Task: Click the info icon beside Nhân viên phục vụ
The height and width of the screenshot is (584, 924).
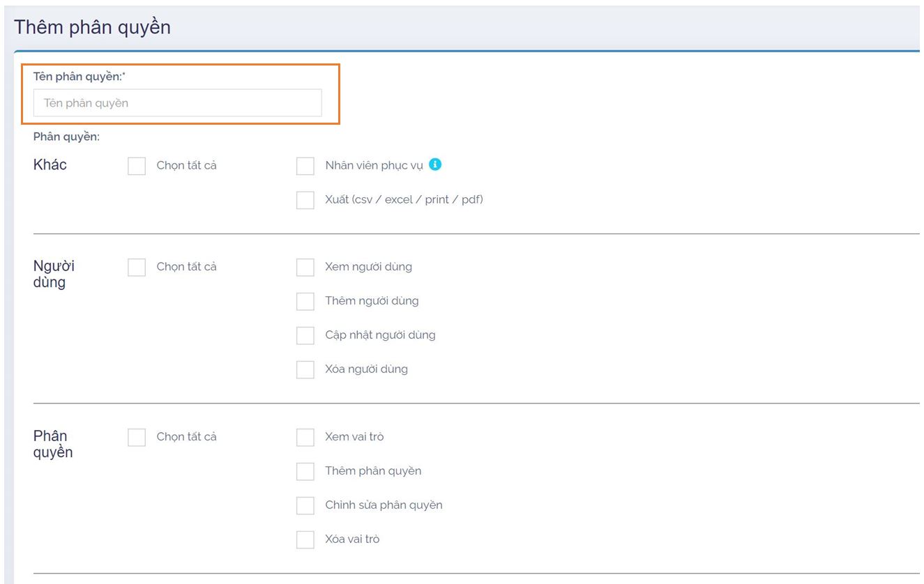Action: [435, 165]
